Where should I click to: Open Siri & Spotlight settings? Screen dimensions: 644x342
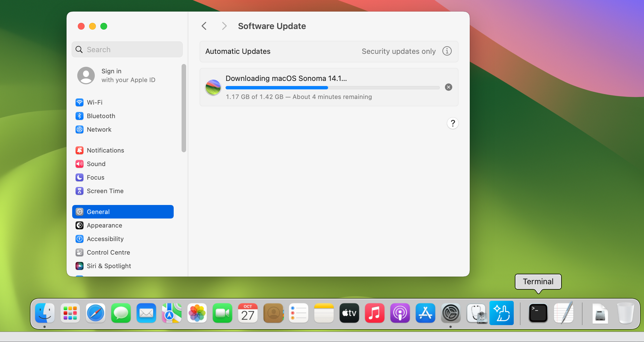[123, 266]
